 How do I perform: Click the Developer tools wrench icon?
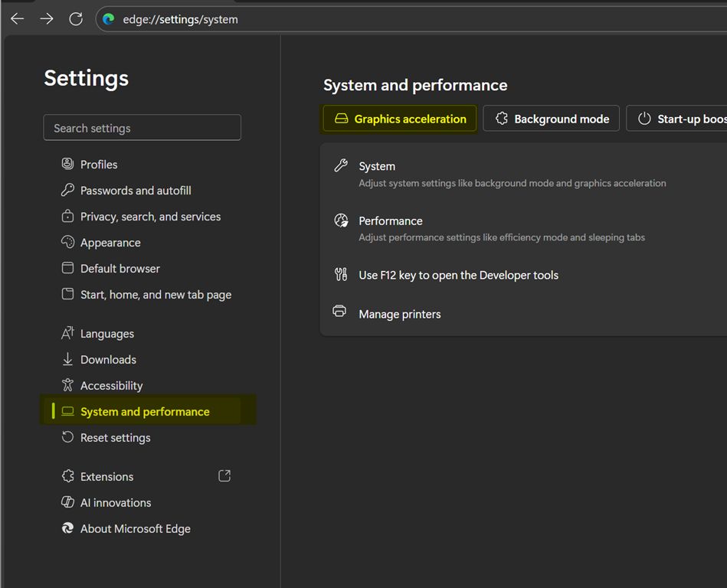(341, 274)
